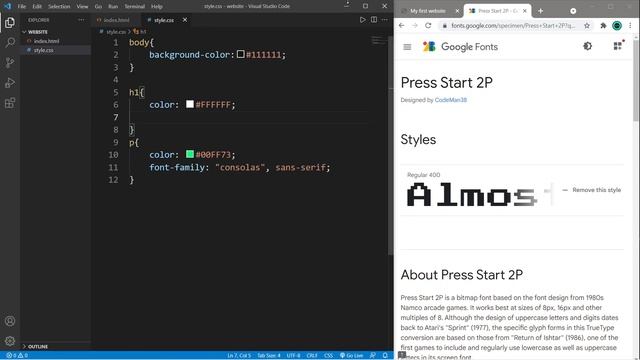
Task: Click the #00FF73 color swatch
Action: (x=190, y=154)
